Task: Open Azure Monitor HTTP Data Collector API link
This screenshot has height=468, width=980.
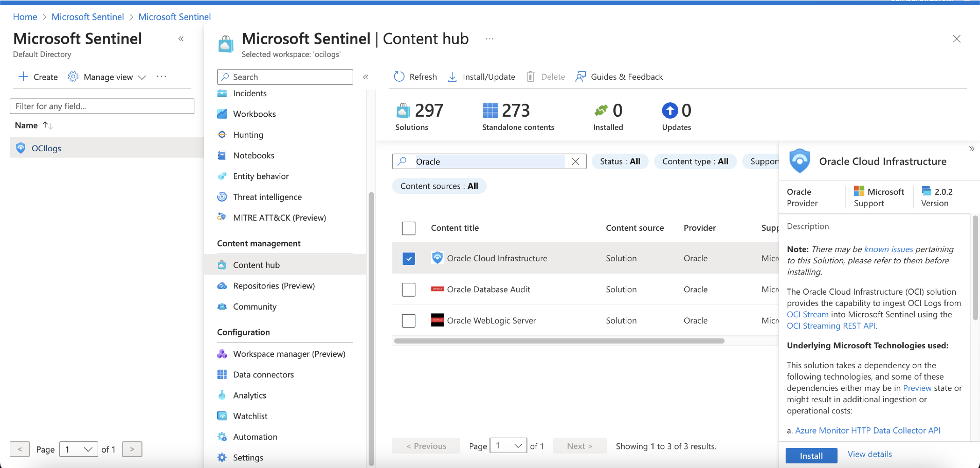Action: click(868, 430)
